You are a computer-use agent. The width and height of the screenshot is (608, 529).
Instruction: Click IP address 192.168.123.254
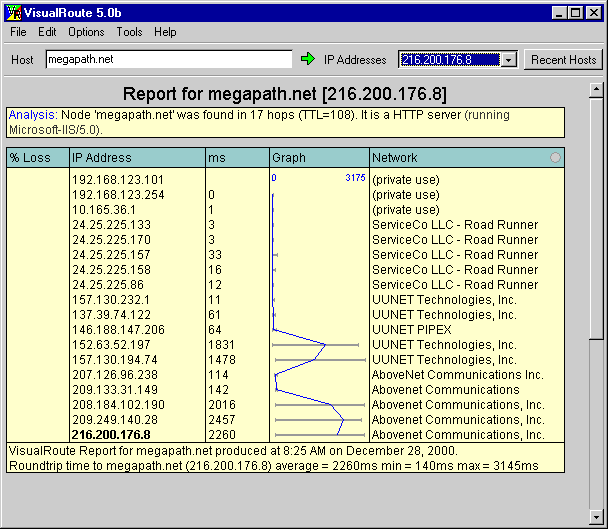pos(118,195)
